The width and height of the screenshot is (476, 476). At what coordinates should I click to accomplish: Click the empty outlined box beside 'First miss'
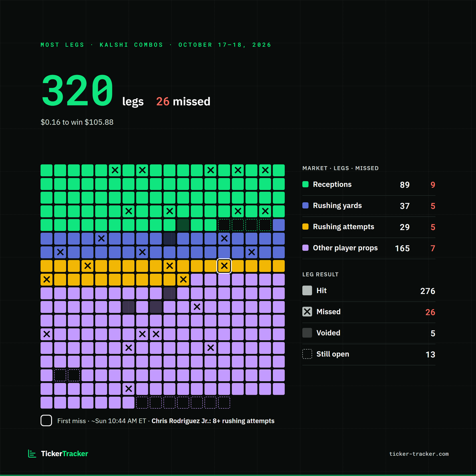(x=46, y=420)
